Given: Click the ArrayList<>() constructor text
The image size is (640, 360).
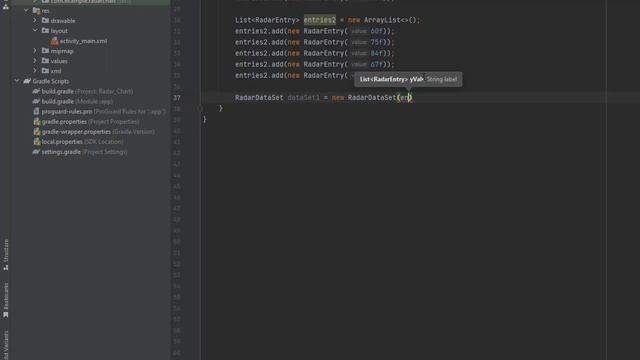Looking at the screenshot, I should [x=391, y=20].
